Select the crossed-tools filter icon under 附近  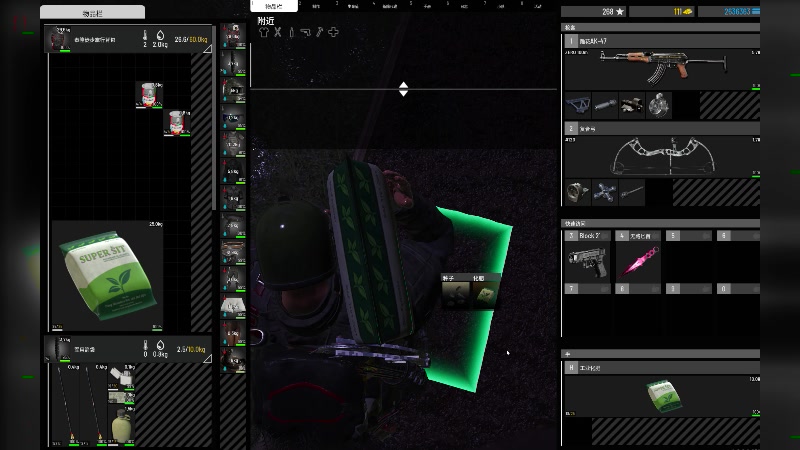pyautogui.click(x=278, y=32)
